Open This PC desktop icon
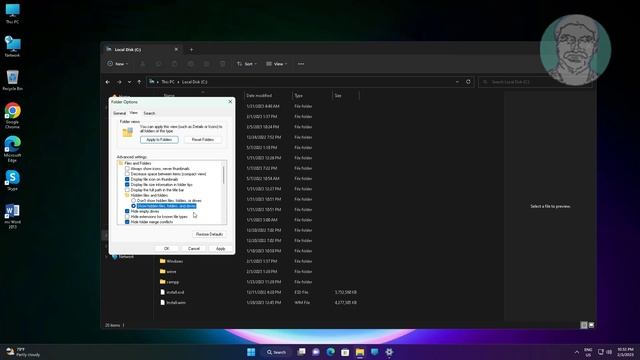The width and height of the screenshot is (640, 360). tap(12, 13)
